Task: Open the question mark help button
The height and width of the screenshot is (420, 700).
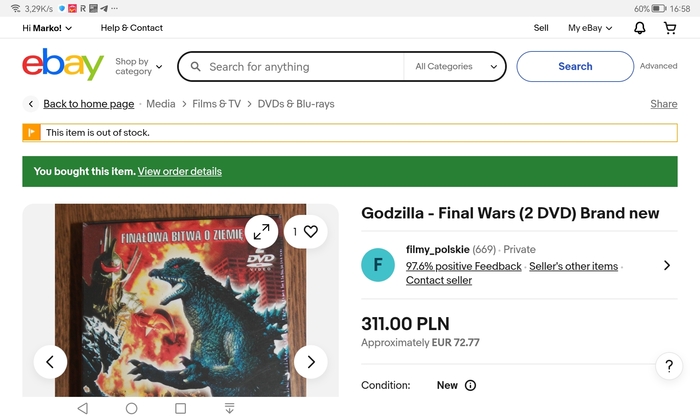Action: [669, 366]
